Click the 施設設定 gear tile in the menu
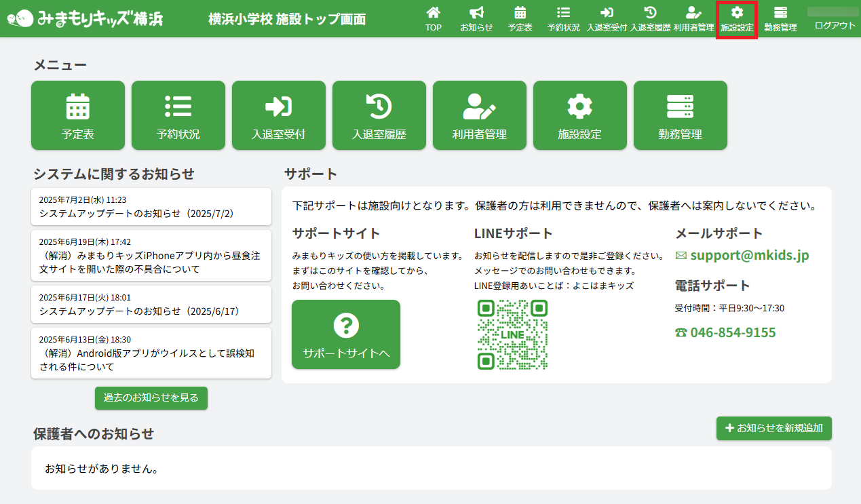This screenshot has width=861, height=504. 580,115
